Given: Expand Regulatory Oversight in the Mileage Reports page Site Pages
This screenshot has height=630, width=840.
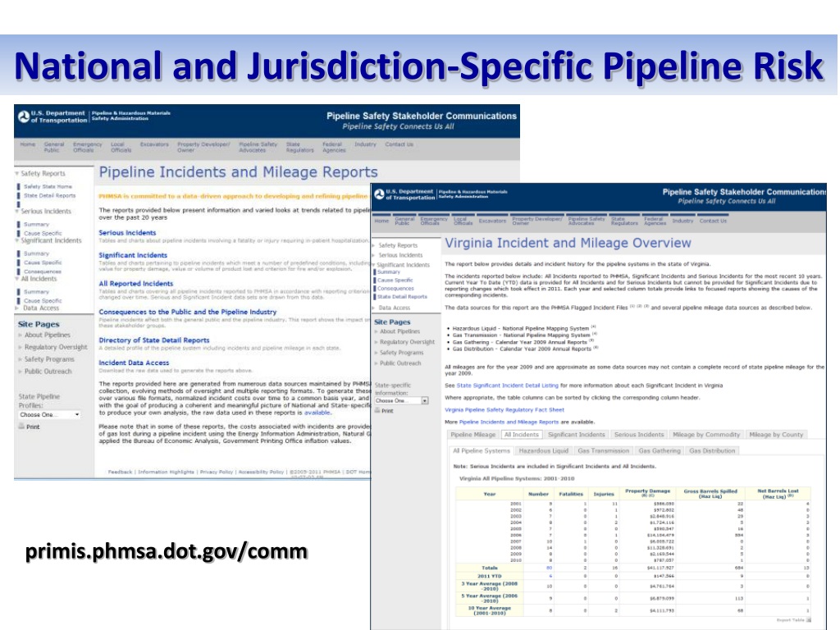Looking at the screenshot, I should click(x=21, y=347).
